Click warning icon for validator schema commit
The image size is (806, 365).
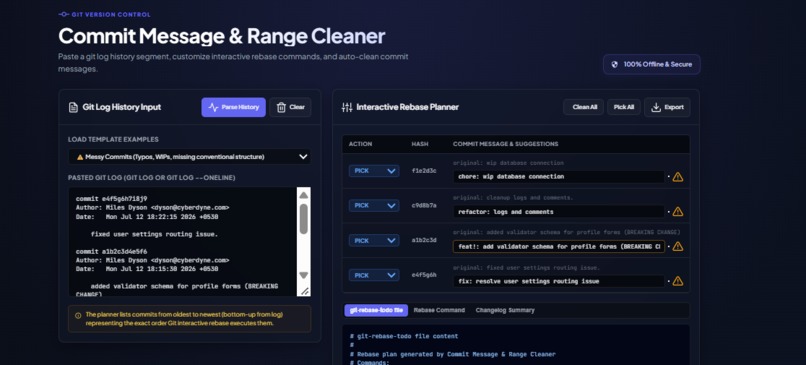coord(678,247)
